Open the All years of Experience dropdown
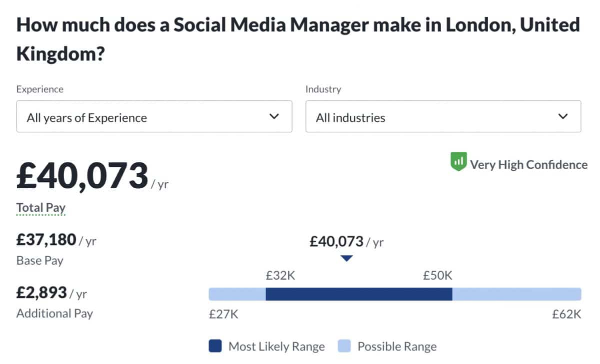The height and width of the screenshot is (364, 600). 154,116
